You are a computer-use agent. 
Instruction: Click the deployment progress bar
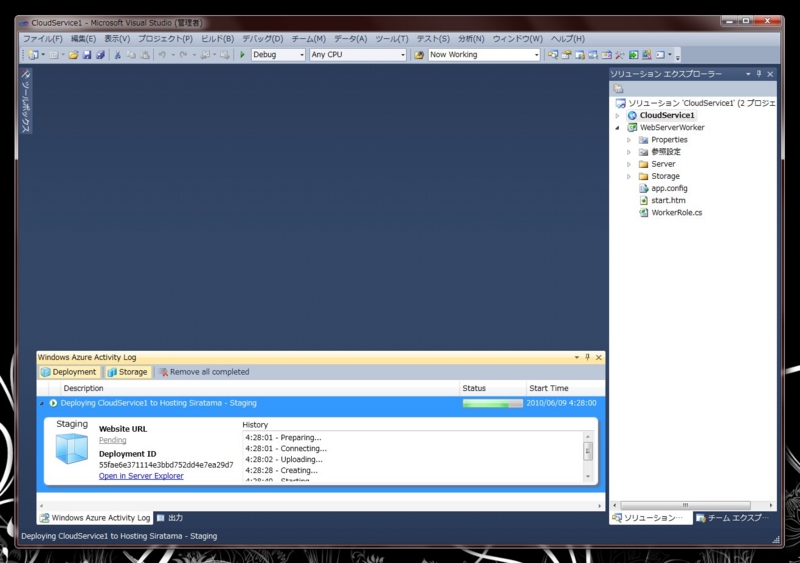tap(492, 403)
